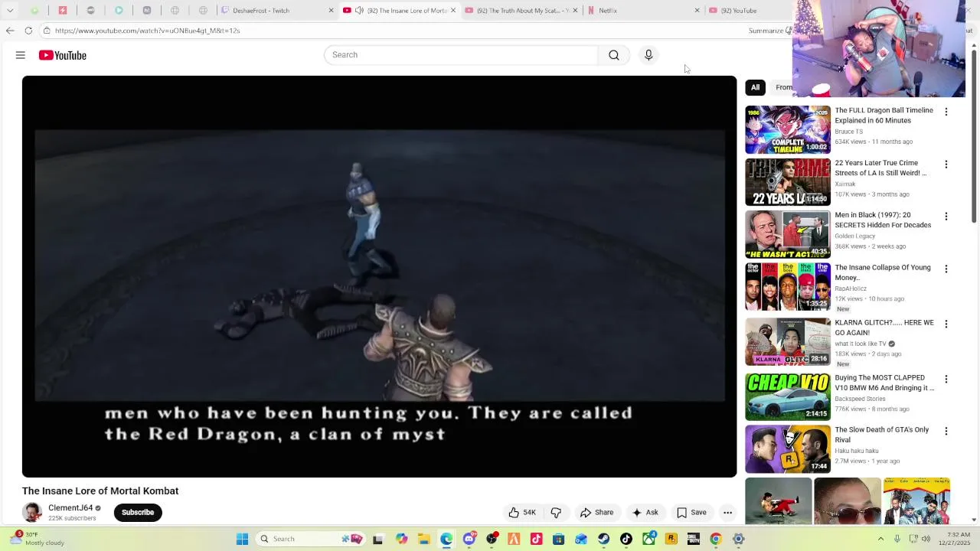Open Steam from the taskbar
The image size is (980, 551).
coord(604,539)
